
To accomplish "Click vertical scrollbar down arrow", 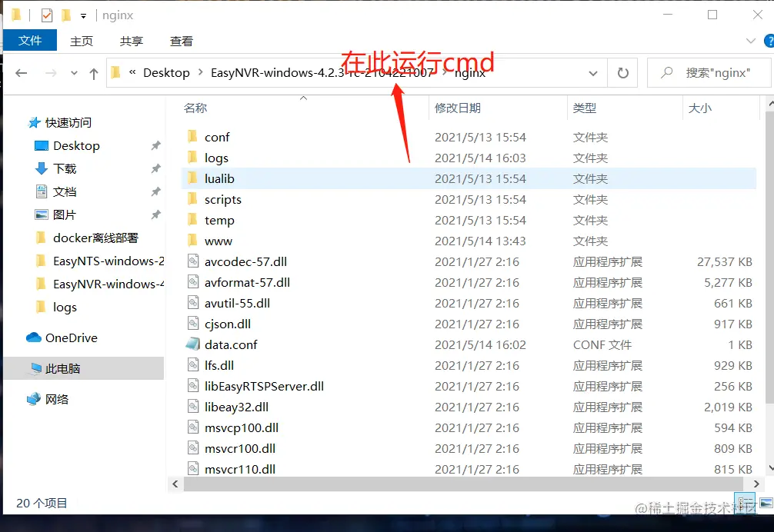I will pos(771,468).
